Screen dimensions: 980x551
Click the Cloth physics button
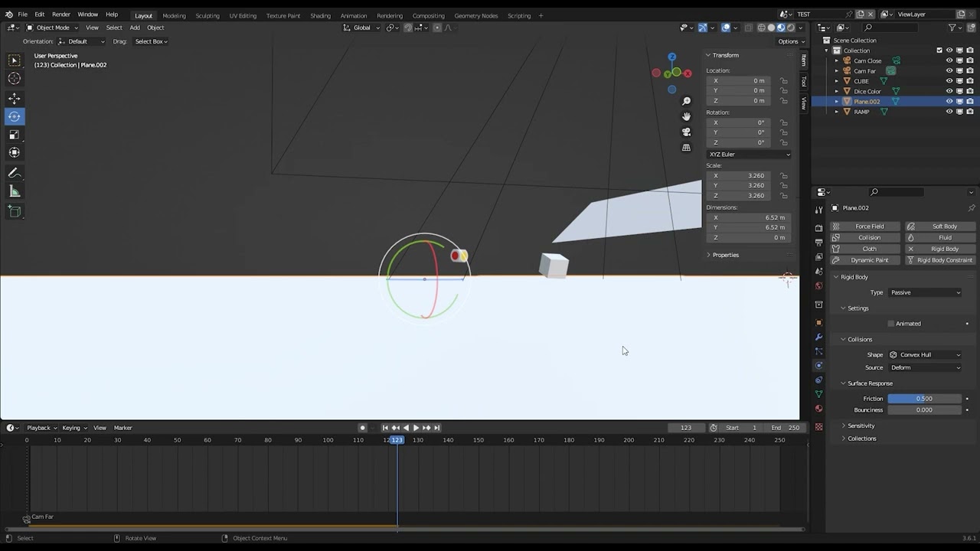[x=866, y=249]
